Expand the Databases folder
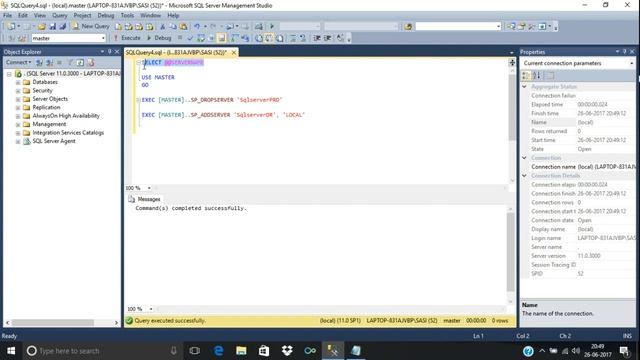640x360 pixels. point(18,82)
